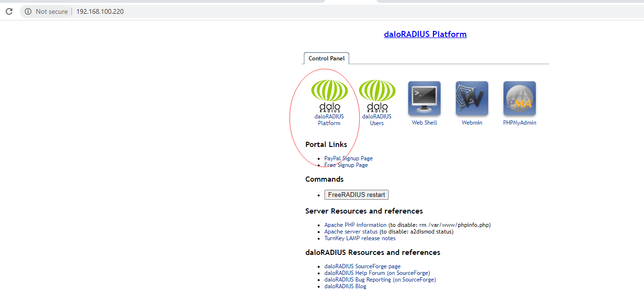Visit the daloRADIUS Blog link
Screen dimensions: 644x302
[345, 286]
